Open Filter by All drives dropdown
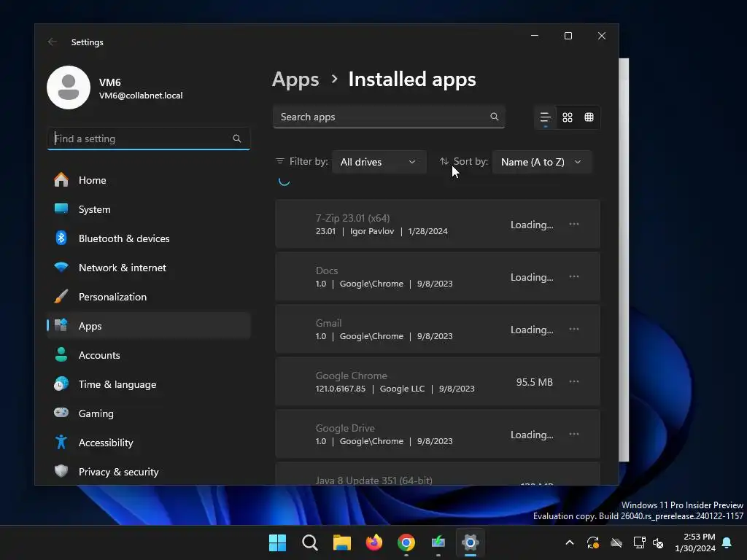The width and height of the screenshot is (747, 560). pyautogui.click(x=379, y=162)
